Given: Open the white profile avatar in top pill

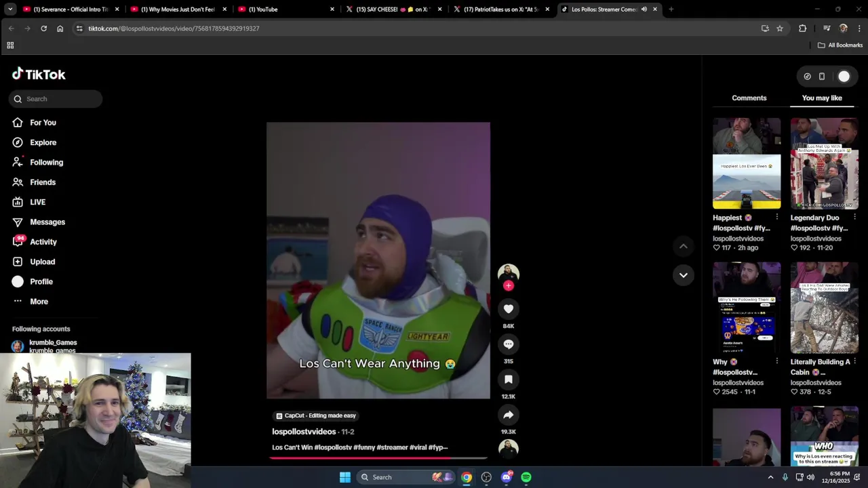Looking at the screenshot, I should pos(844,77).
